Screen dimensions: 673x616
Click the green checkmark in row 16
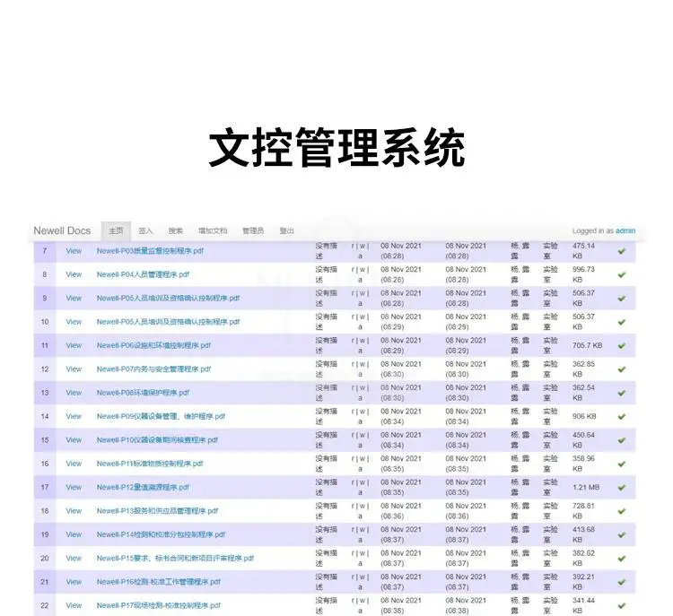(622, 464)
